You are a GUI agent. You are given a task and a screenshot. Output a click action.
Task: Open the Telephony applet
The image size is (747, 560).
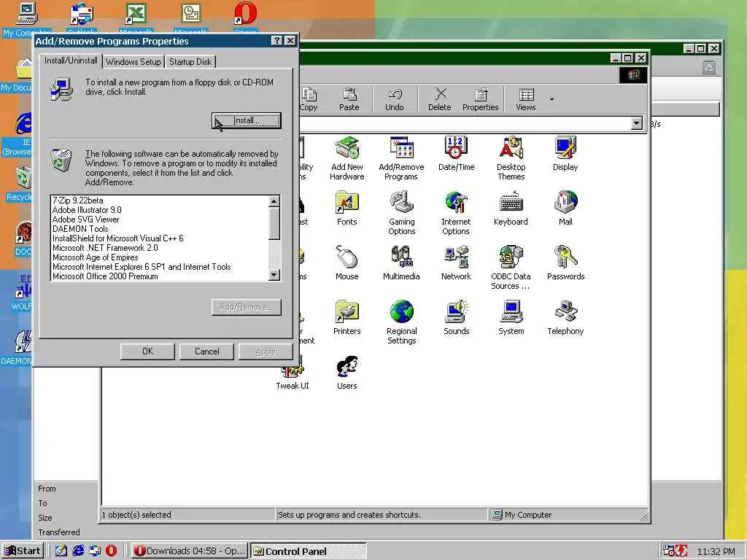click(x=565, y=318)
